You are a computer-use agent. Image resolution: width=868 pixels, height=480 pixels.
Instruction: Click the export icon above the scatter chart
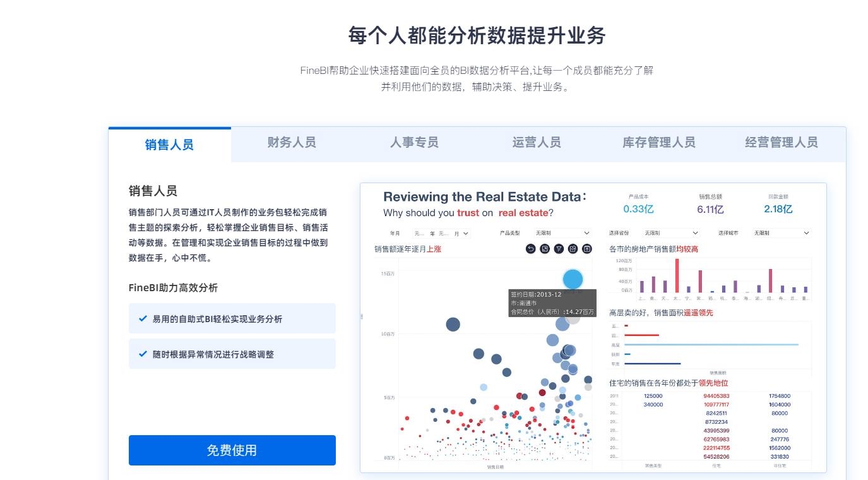[587, 249]
